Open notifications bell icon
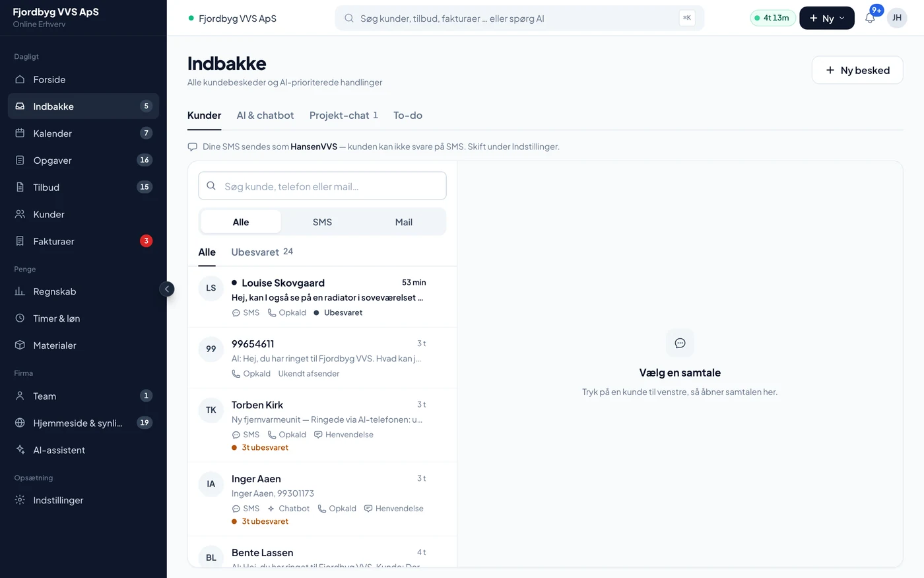Screen dimensions: 924x578 coord(870,18)
